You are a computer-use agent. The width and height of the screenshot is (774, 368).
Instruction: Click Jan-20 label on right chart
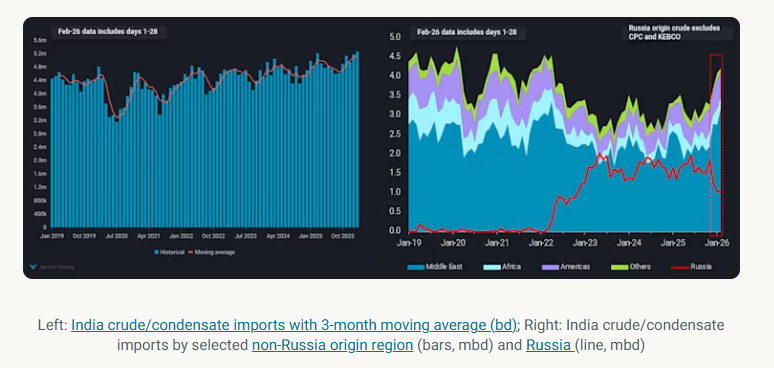tap(454, 243)
